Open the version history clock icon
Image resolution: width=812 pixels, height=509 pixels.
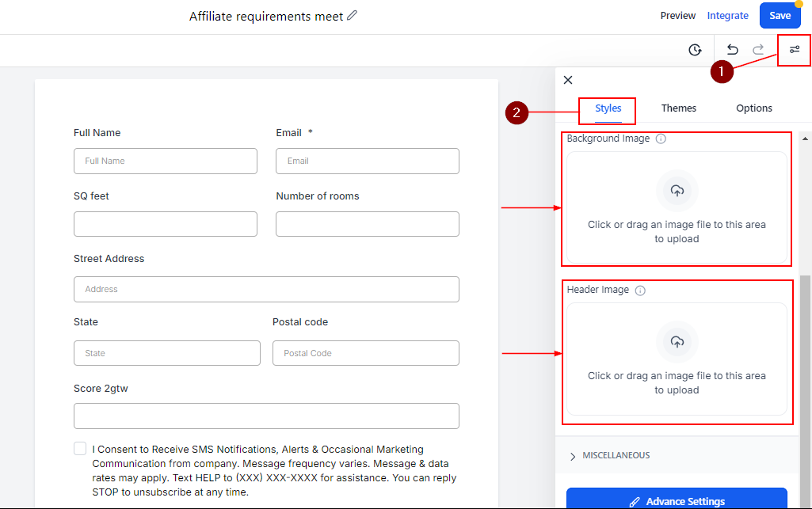(695, 50)
